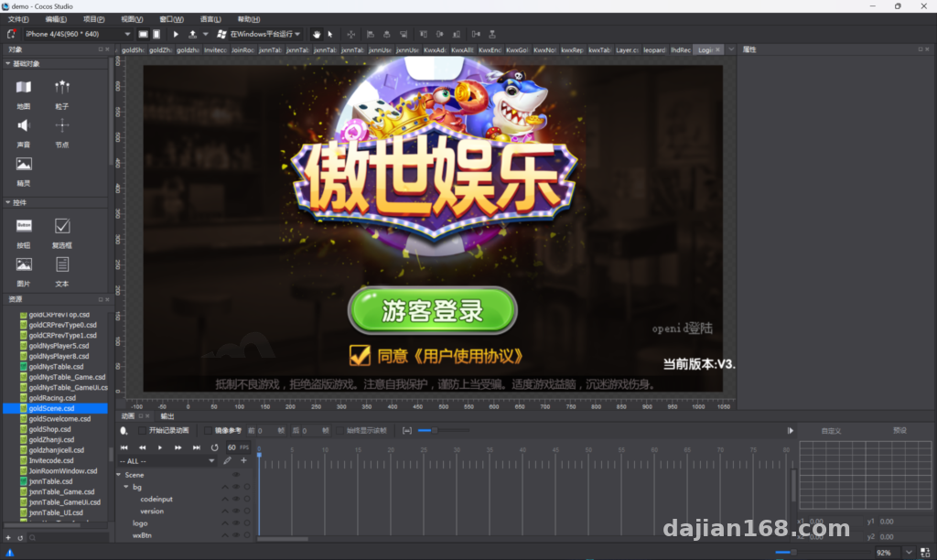Enable the 开始记录动画 checkbox
The width and height of the screenshot is (937, 560).
[x=142, y=430]
